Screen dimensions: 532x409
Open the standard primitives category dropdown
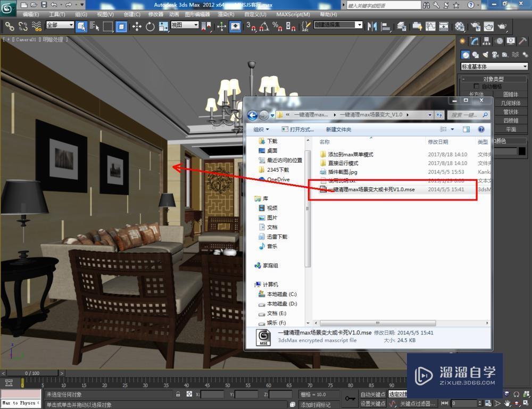tap(494, 66)
